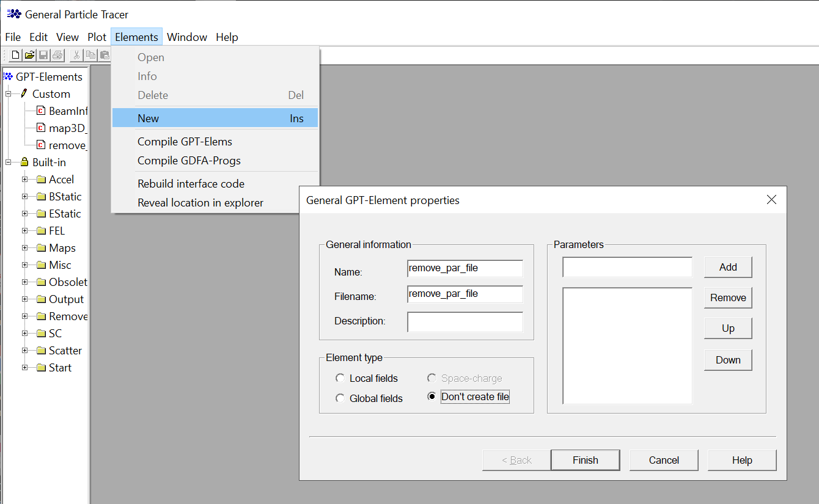Click the GPT-Elements root tree icon
This screenshot has height=504, width=819.
pyautogui.click(x=8, y=76)
